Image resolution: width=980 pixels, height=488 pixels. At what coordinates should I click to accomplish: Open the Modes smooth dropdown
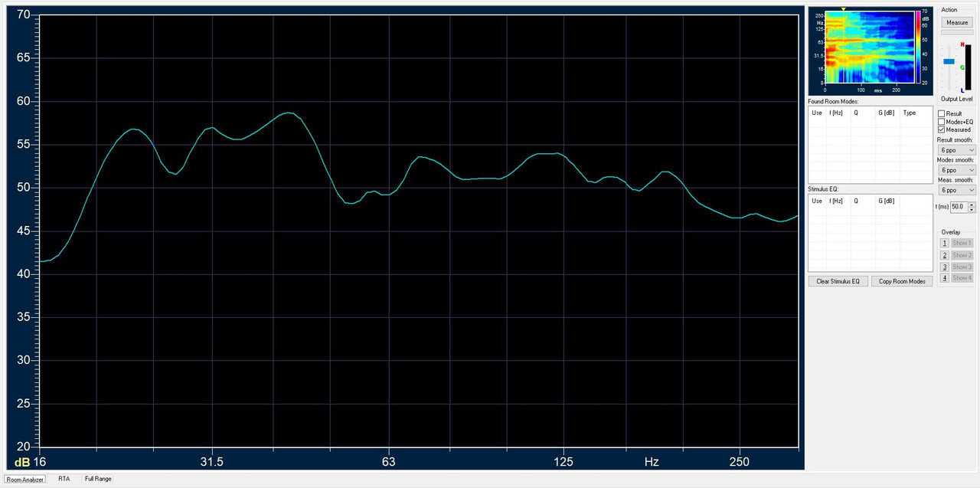957,170
